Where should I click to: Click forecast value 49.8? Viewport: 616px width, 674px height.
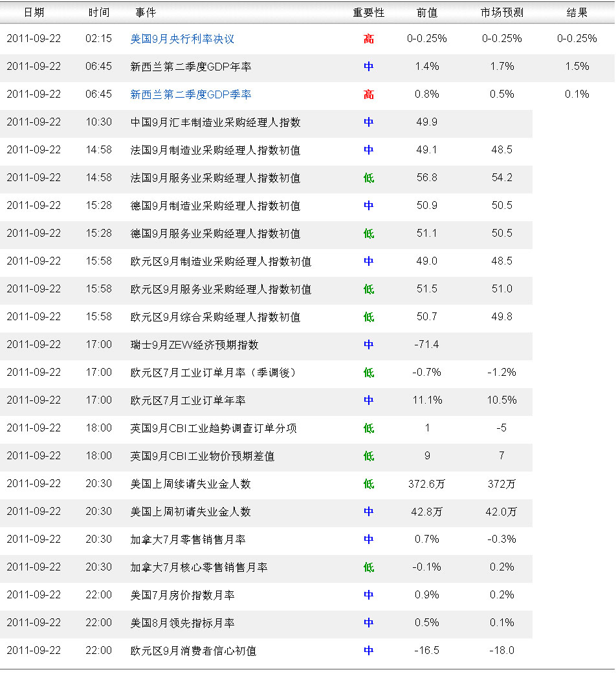pos(501,316)
